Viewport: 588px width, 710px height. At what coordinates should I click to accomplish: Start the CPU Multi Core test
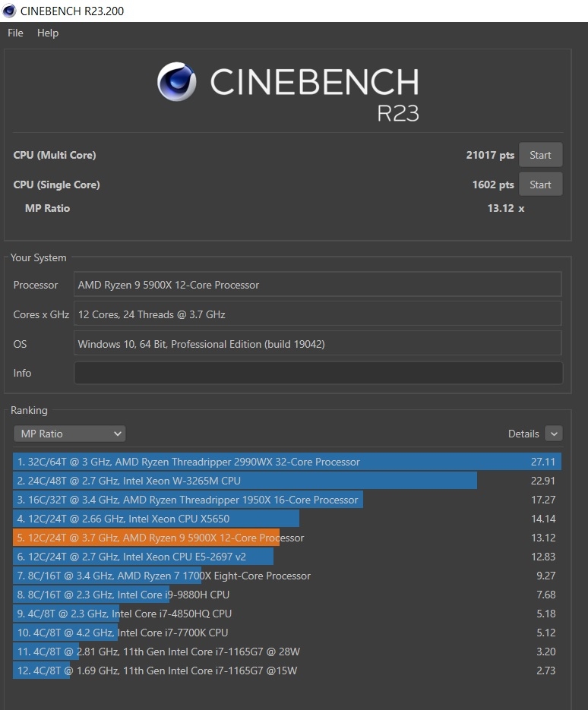click(x=540, y=155)
